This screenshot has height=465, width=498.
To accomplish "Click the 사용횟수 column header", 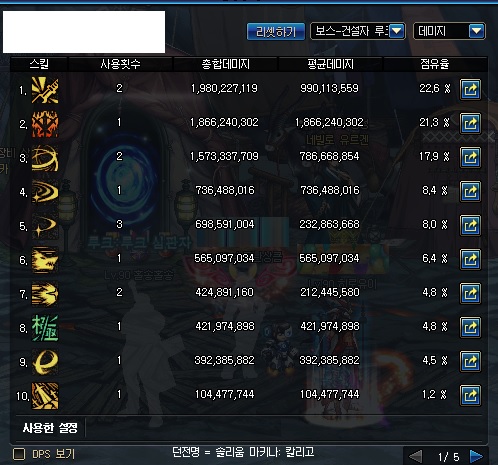I will pos(120,64).
